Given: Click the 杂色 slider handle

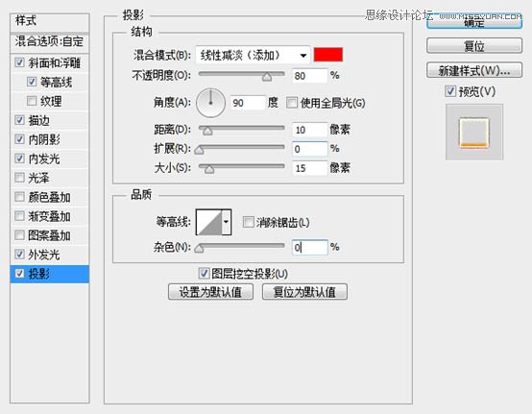Looking at the screenshot, I should [x=199, y=249].
